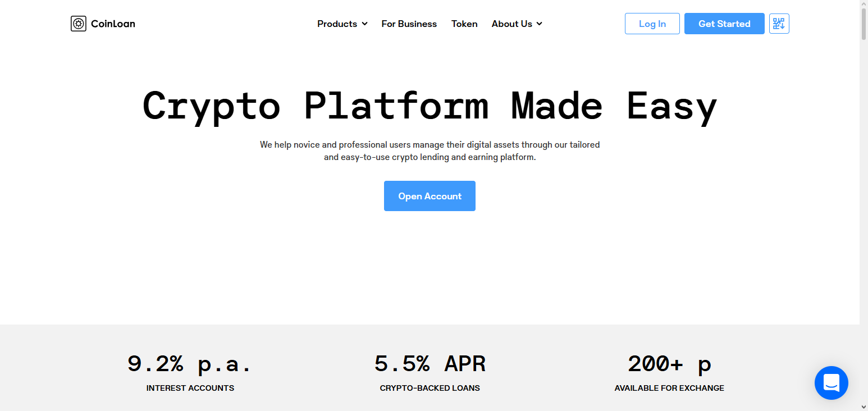Image resolution: width=868 pixels, height=411 pixels.
Task: Go to the For Business page
Action: tap(409, 24)
